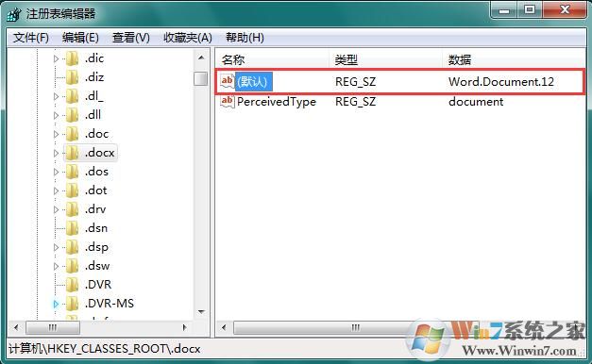Click the .dsw folder icon
The image size is (592, 364).
[72, 266]
